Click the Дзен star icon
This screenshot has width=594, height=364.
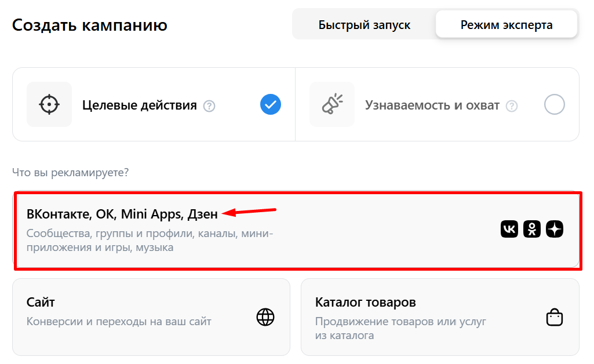pyautogui.click(x=554, y=229)
